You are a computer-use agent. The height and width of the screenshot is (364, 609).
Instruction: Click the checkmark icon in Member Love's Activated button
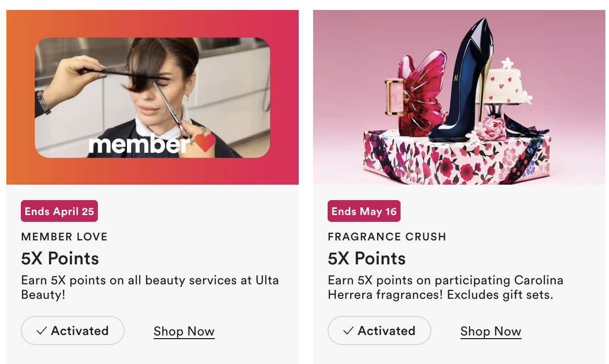(41, 331)
